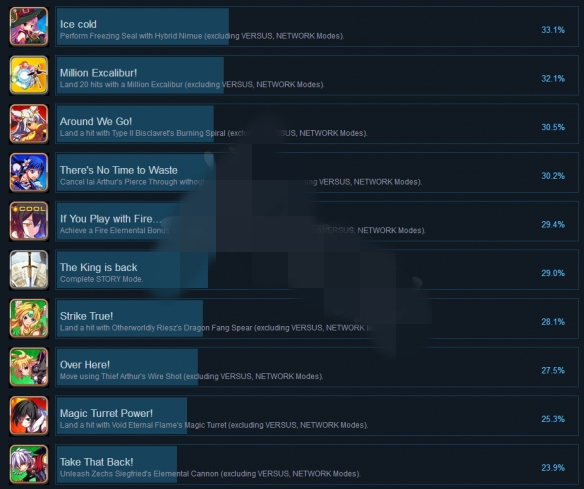Viewport: 584px width, 489px height.
Task: Open the Strike True! achievement icon
Action: [x=29, y=318]
